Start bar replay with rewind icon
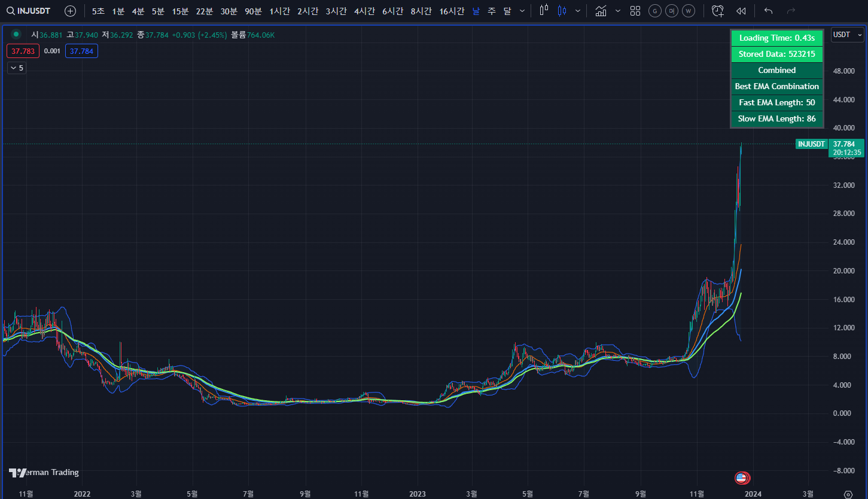 coord(741,11)
